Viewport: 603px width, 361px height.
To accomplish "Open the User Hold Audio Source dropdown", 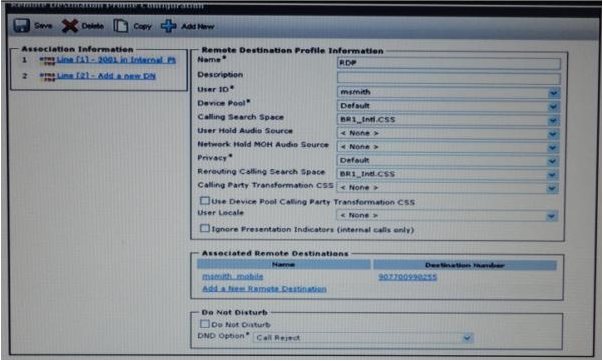I will click(448, 133).
